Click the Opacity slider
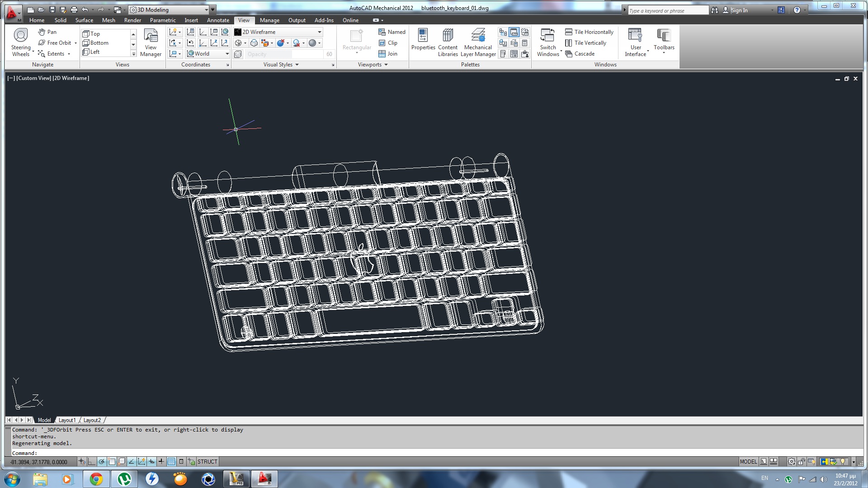The height and width of the screenshot is (488, 868). tap(284, 54)
